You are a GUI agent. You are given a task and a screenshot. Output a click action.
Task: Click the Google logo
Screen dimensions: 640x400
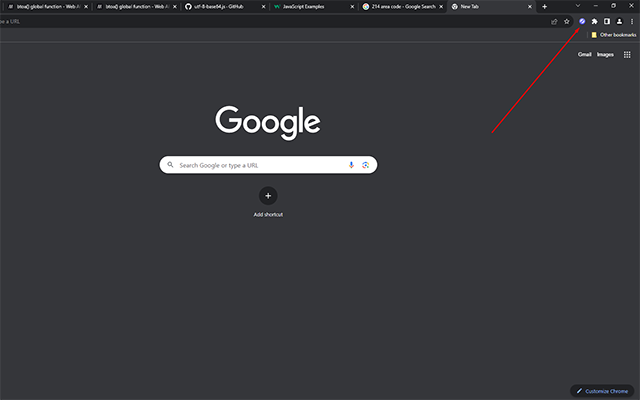(268, 123)
